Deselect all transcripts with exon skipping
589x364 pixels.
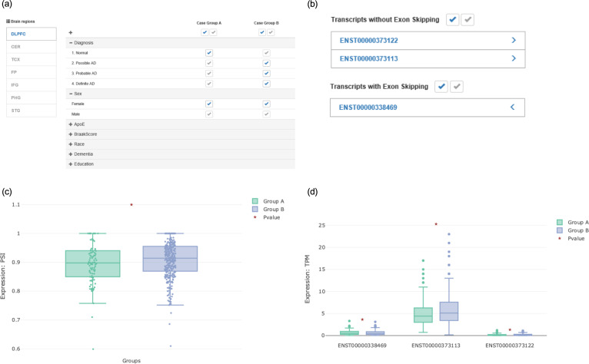click(457, 87)
